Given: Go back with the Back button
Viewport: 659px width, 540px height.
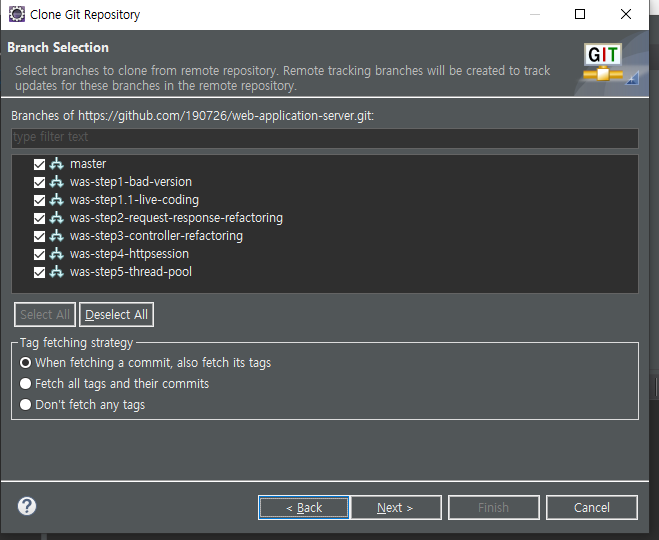Looking at the screenshot, I should tap(304, 508).
